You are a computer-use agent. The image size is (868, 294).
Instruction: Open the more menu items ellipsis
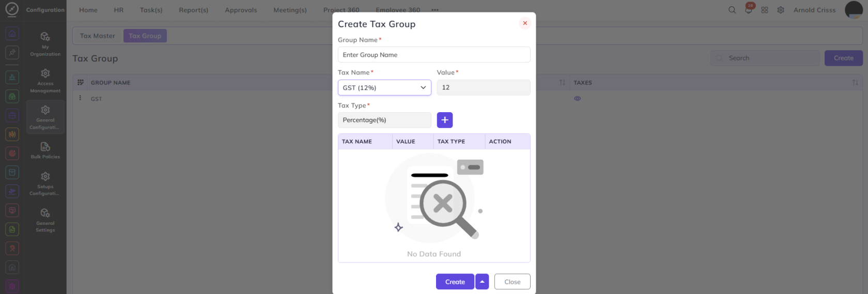coord(435,10)
